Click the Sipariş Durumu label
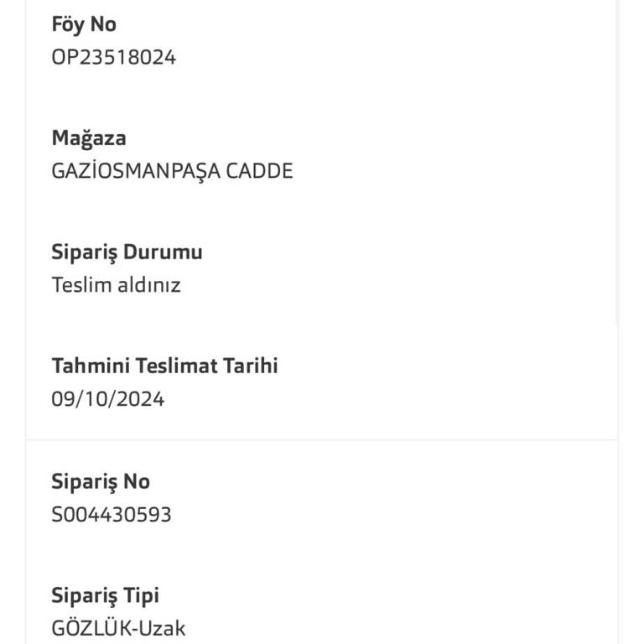Image resolution: width=644 pixels, height=644 pixels. point(127,252)
